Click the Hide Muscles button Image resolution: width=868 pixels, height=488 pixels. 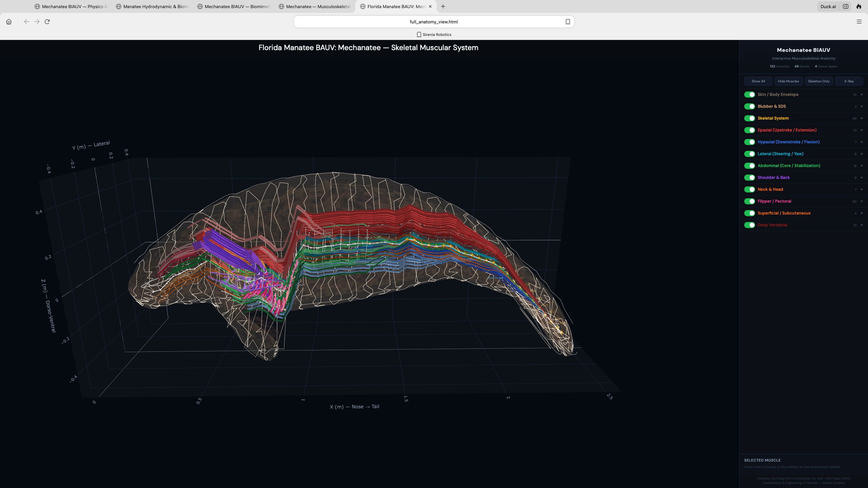(x=788, y=81)
